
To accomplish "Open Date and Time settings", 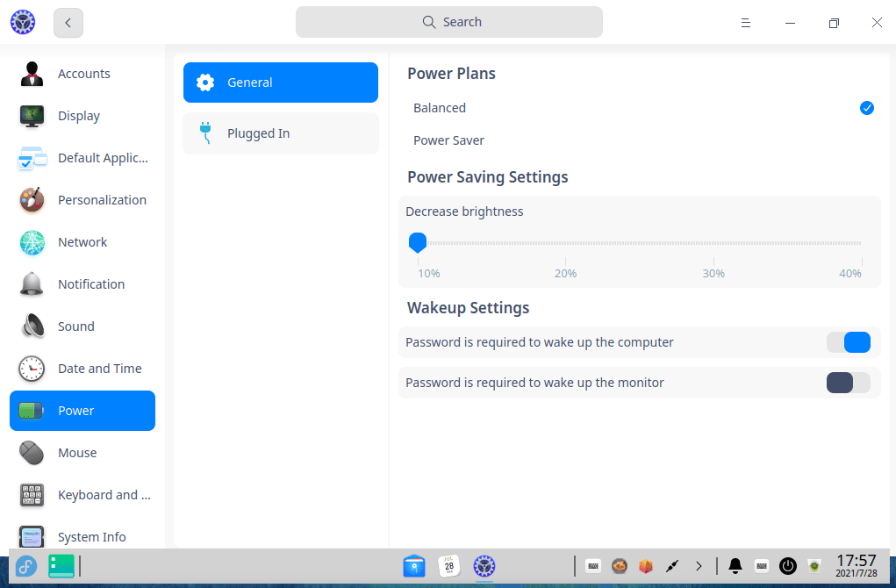I will 82,369.
